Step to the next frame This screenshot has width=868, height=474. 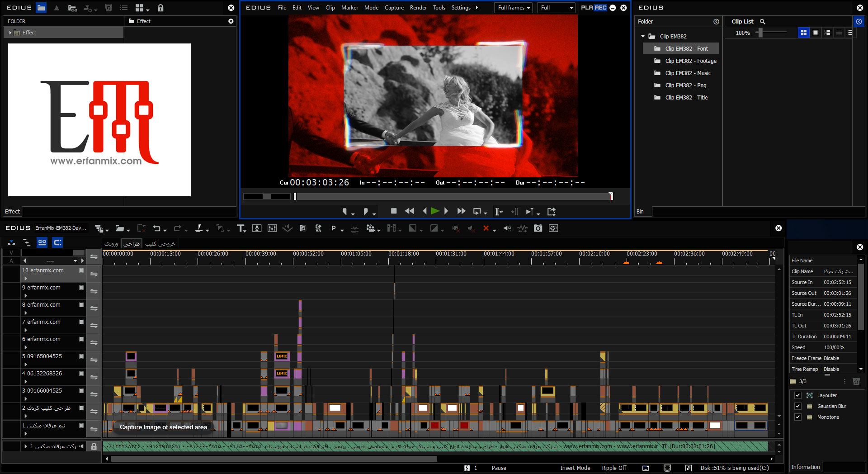coord(446,211)
